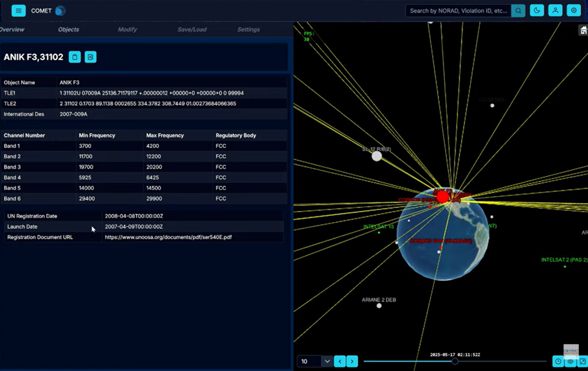588x371 pixels.
Task: Toggle visibility with the eye icon
Action: pos(570,361)
